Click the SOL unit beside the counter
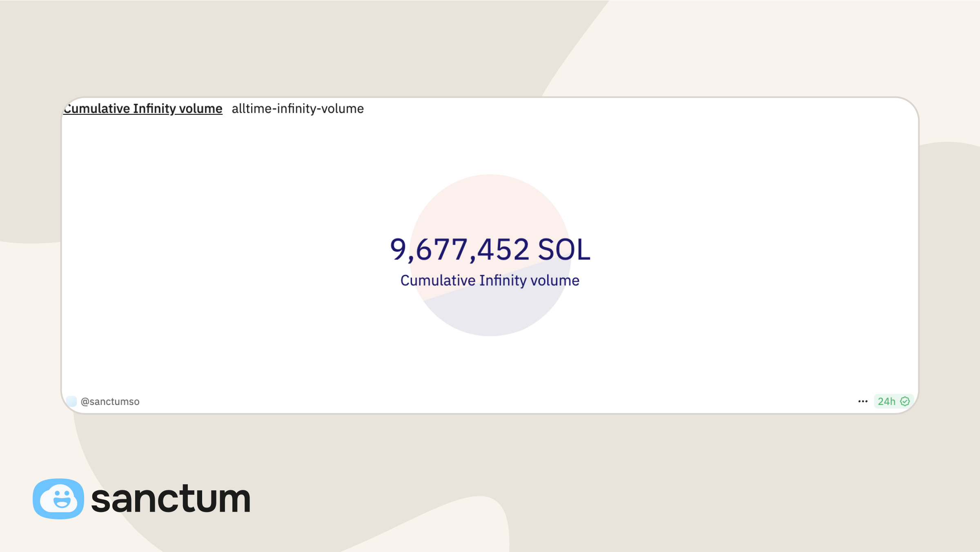 (x=564, y=249)
